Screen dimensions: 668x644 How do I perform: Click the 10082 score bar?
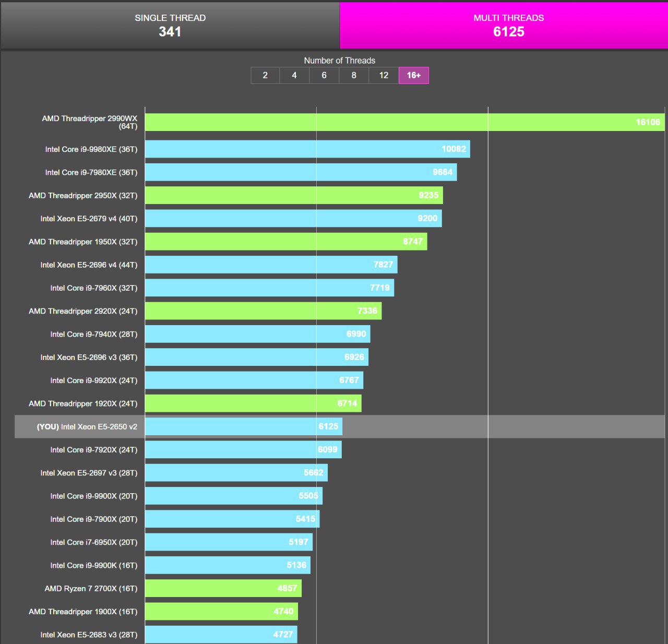click(x=307, y=149)
